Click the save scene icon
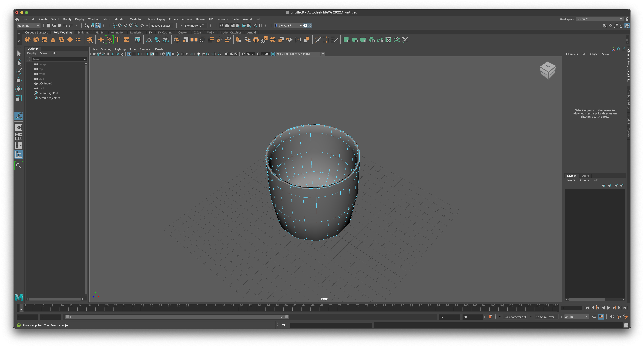 pos(60,26)
